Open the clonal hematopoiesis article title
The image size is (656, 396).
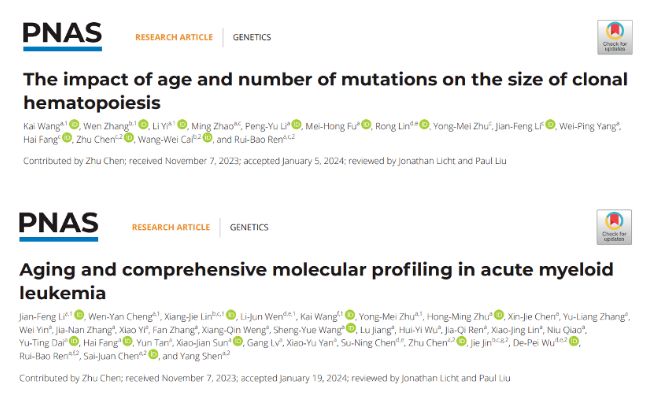click(325, 91)
